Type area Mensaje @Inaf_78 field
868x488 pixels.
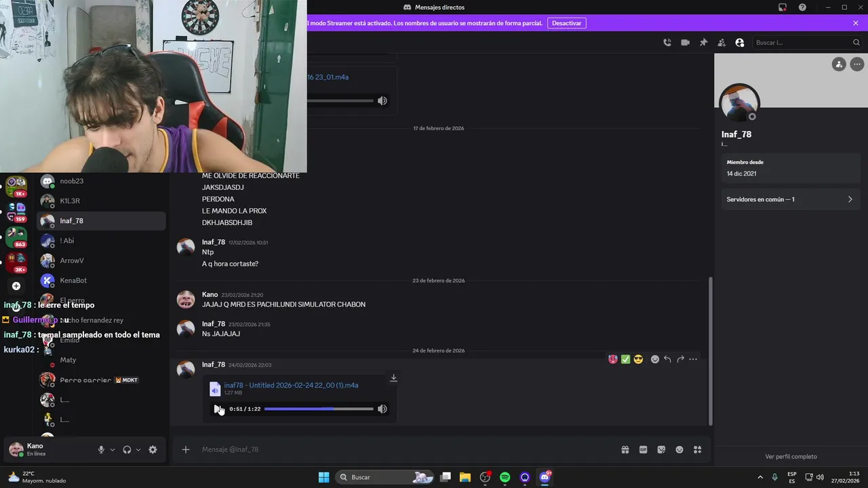pyautogui.click(x=407, y=449)
